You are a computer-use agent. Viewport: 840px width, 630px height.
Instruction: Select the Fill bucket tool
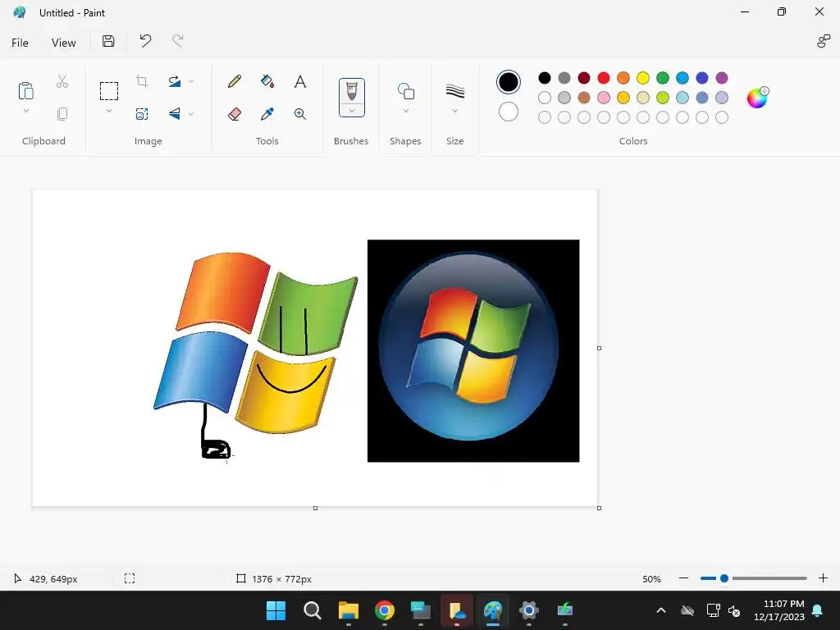[267, 81]
